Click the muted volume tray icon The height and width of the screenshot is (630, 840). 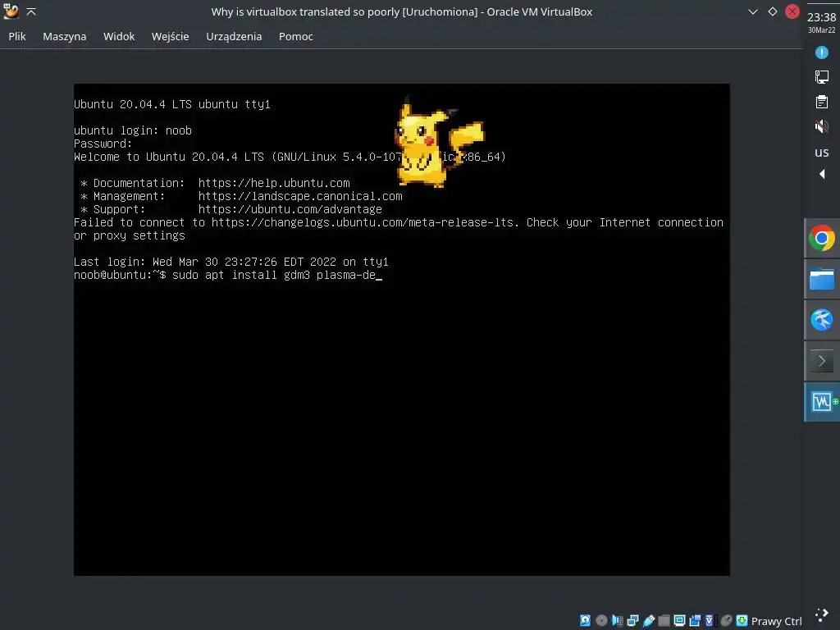pyautogui.click(x=821, y=126)
